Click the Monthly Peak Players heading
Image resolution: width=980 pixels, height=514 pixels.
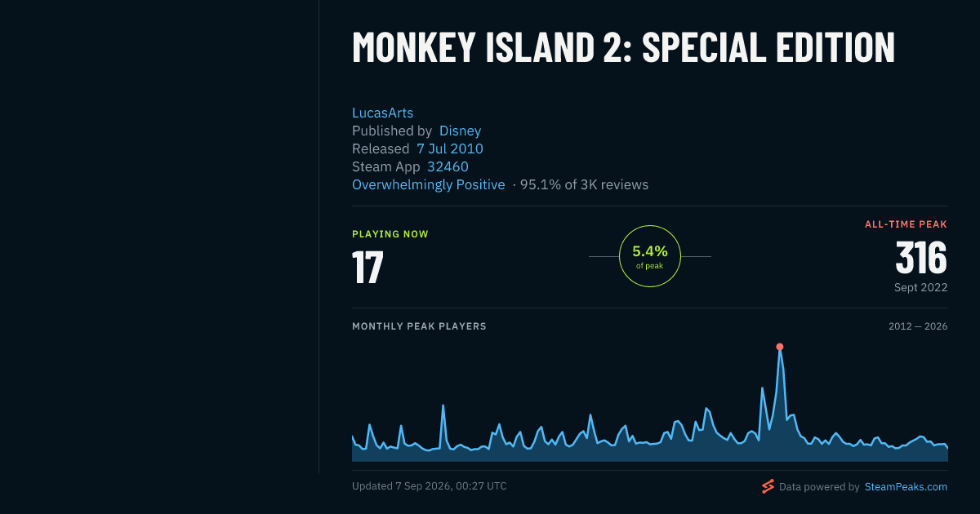[x=419, y=326]
